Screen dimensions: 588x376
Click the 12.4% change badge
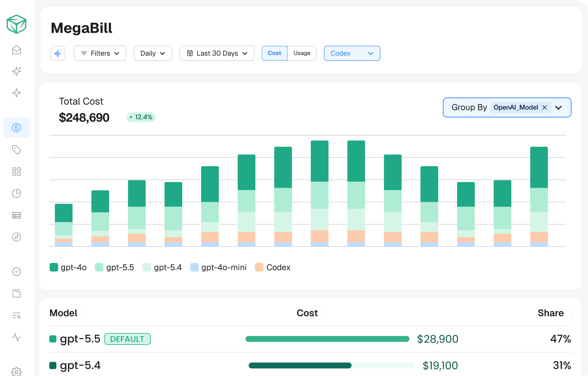141,117
